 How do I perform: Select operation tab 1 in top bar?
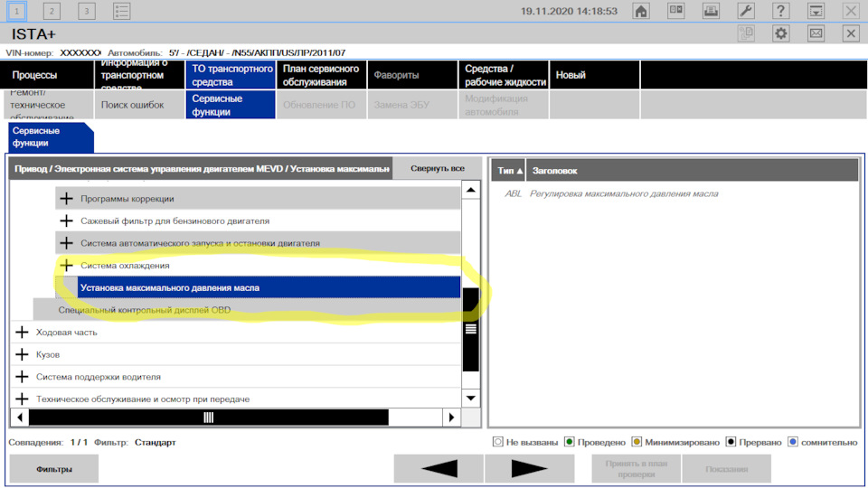coord(16,11)
